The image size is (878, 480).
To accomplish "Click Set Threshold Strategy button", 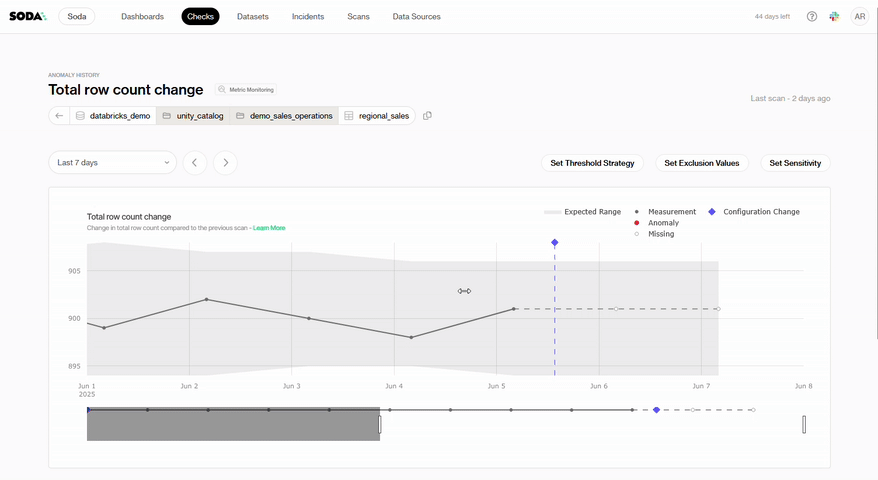I will (x=592, y=163).
